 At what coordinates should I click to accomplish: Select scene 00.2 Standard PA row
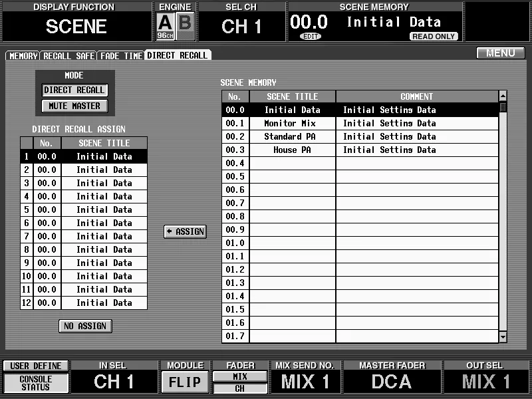click(x=360, y=136)
